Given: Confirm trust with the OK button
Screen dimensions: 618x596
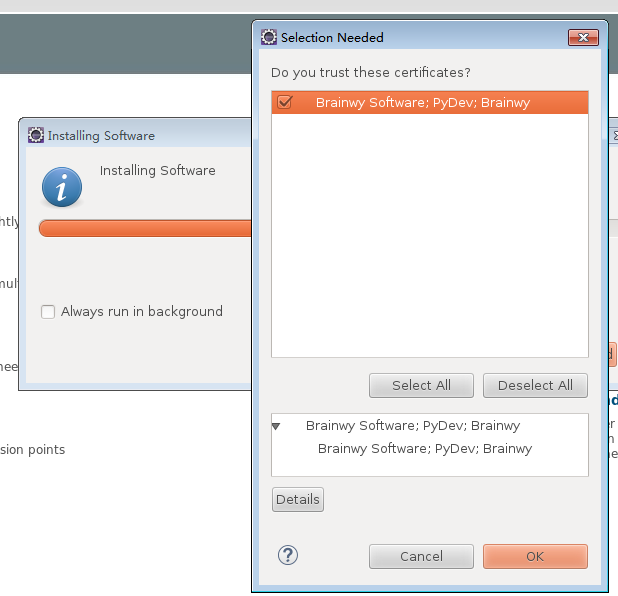Looking at the screenshot, I should [535, 556].
